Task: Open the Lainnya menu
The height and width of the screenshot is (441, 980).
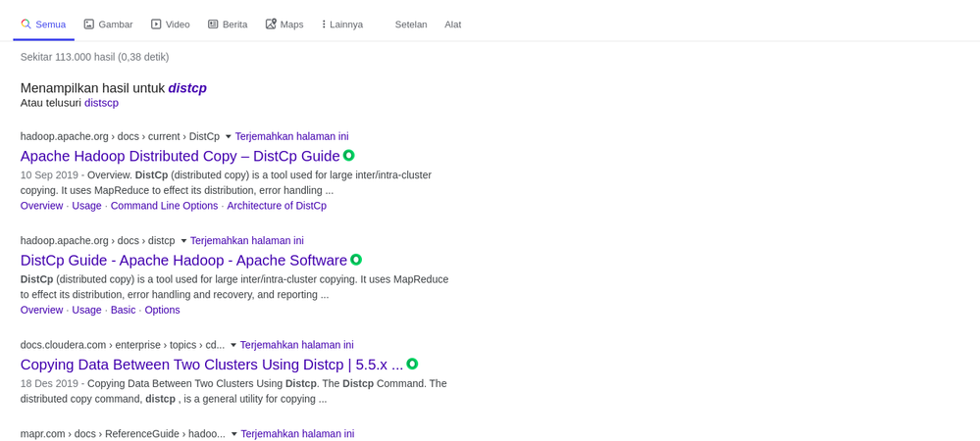Action: point(342,24)
